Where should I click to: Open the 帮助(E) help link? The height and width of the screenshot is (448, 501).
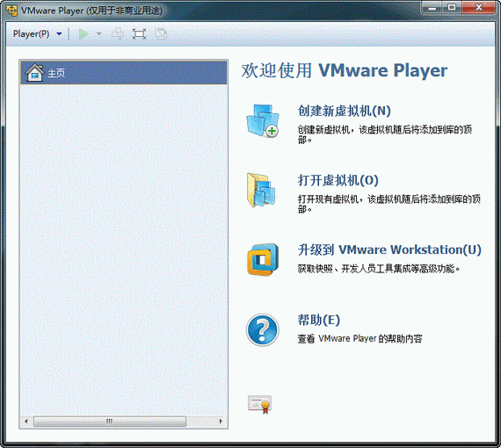click(x=318, y=320)
